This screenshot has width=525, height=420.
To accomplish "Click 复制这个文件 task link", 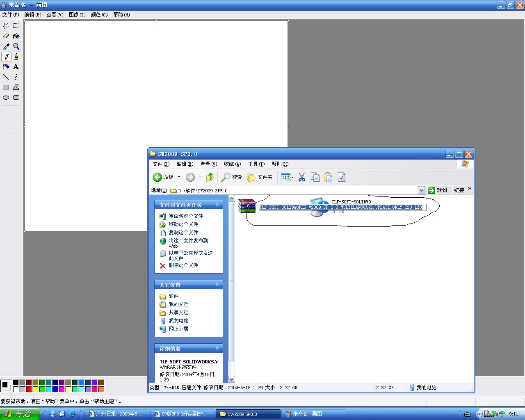I will point(183,233).
